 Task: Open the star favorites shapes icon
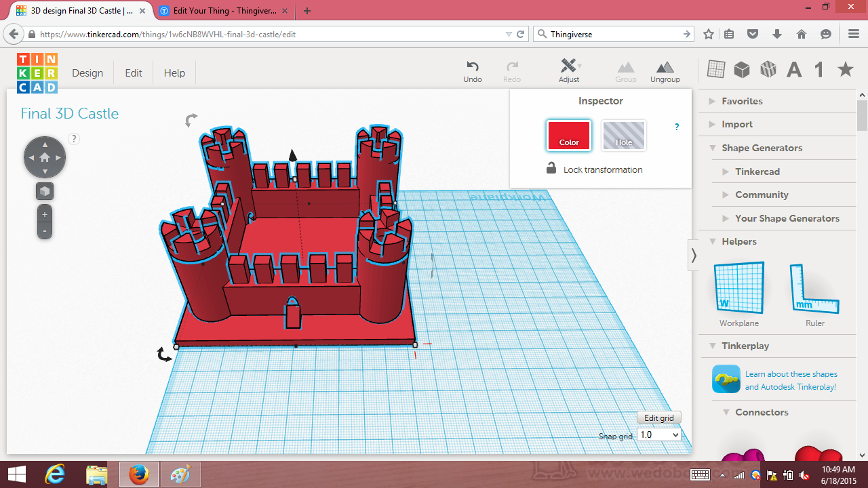click(846, 68)
